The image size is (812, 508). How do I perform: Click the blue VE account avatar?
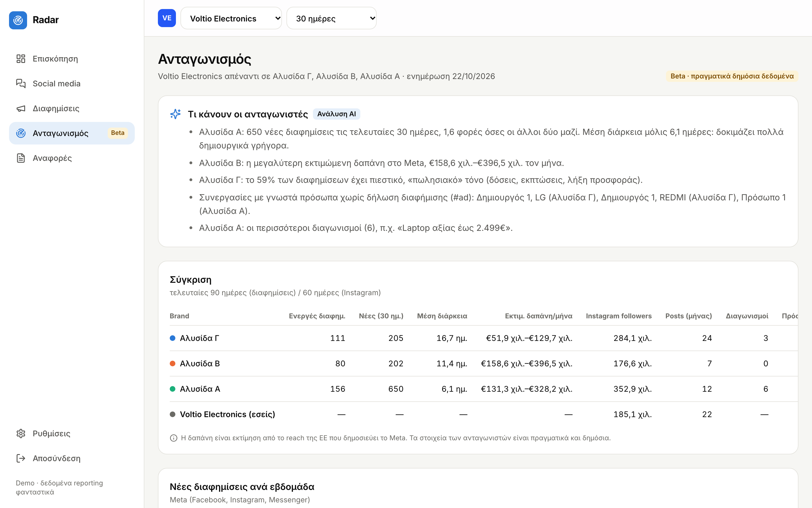pos(167,18)
